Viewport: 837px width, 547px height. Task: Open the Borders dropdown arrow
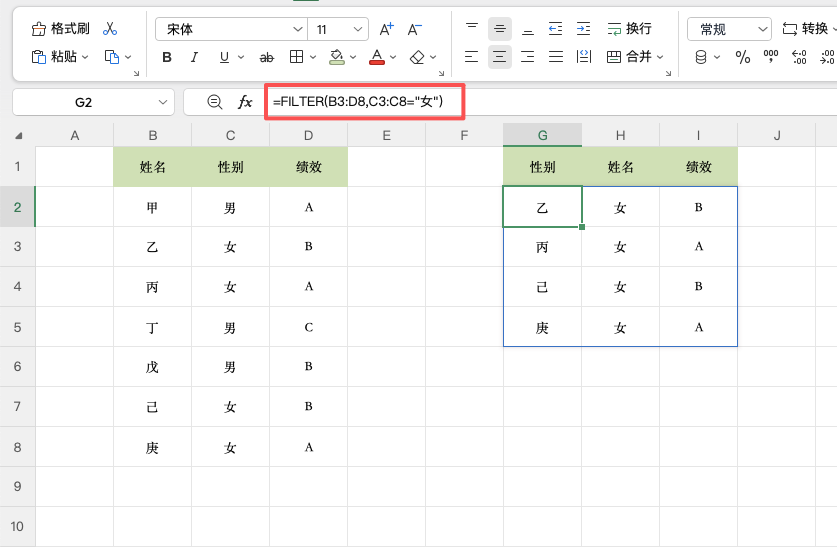[313, 57]
